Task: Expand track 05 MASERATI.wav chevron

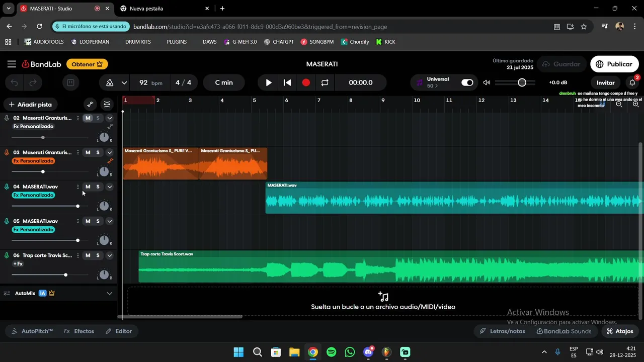Action: pyautogui.click(x=110, y=221)
